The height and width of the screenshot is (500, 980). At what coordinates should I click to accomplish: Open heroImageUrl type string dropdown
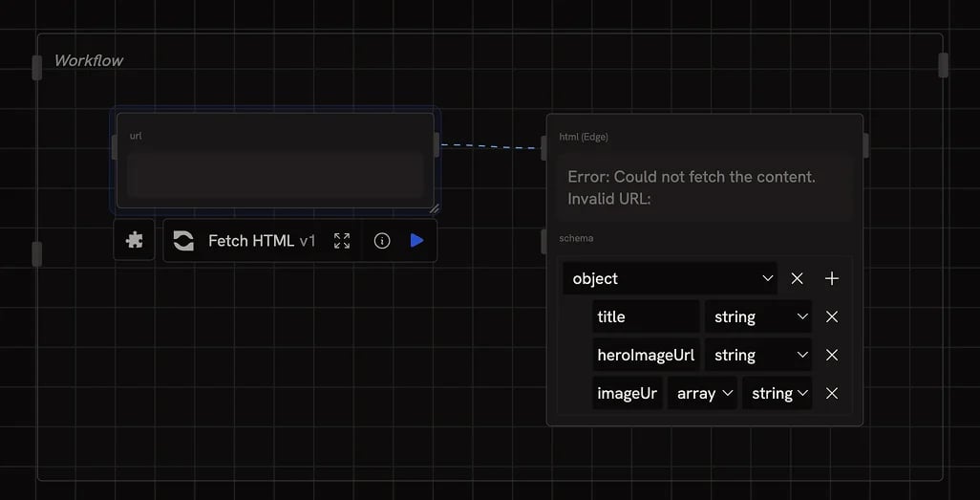pos(758,355)
